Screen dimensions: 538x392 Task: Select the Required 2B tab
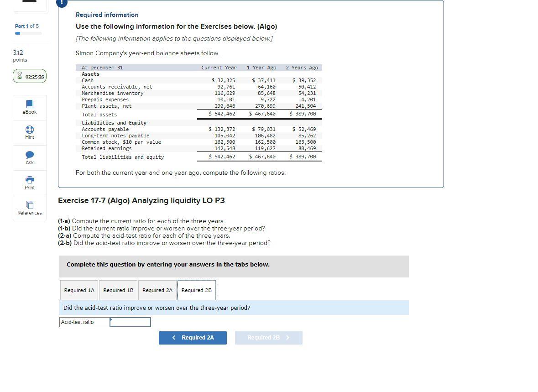[x=196, y=290]
